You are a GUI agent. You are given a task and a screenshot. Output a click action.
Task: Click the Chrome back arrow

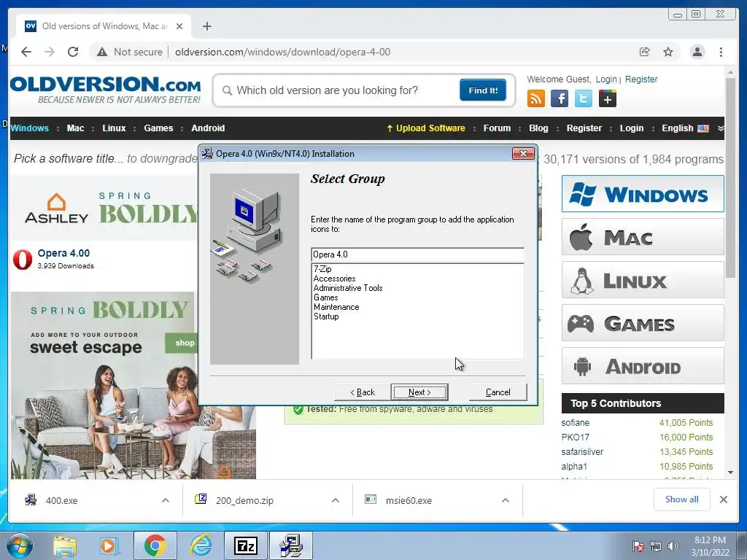(26, 52)
